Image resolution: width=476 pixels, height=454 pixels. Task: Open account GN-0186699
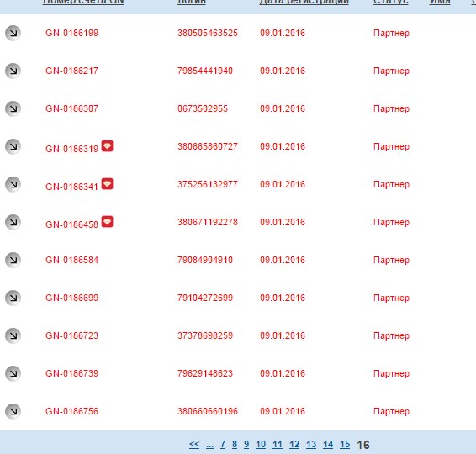click(x=72, y=298)
